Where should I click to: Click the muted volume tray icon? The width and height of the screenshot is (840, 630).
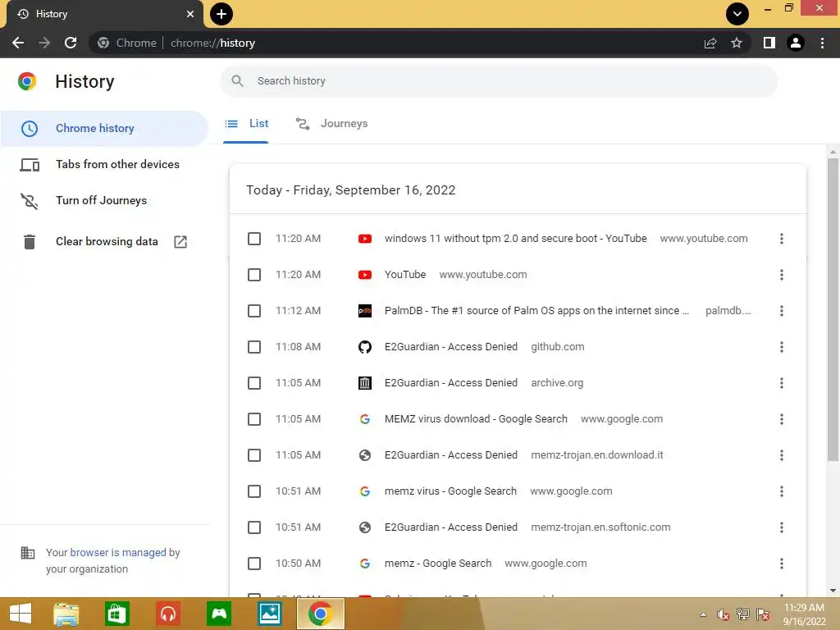(724, 614)
